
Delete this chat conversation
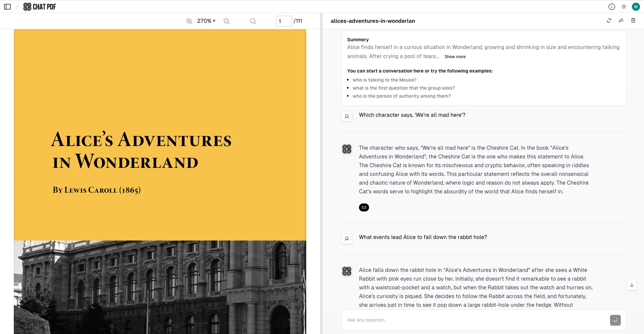tap(633, 20)
